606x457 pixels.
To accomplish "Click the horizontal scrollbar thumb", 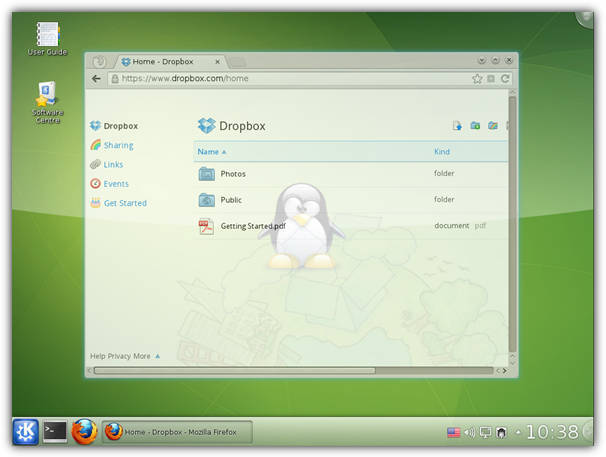I will coord(235,371).
